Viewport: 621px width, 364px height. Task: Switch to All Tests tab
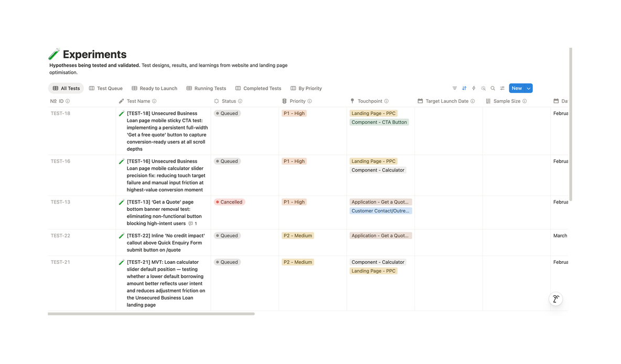click(x=66, y=88)
